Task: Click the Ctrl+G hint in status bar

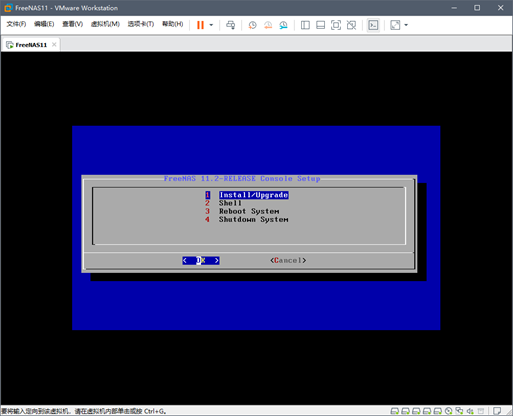Action: click(155, 411)
